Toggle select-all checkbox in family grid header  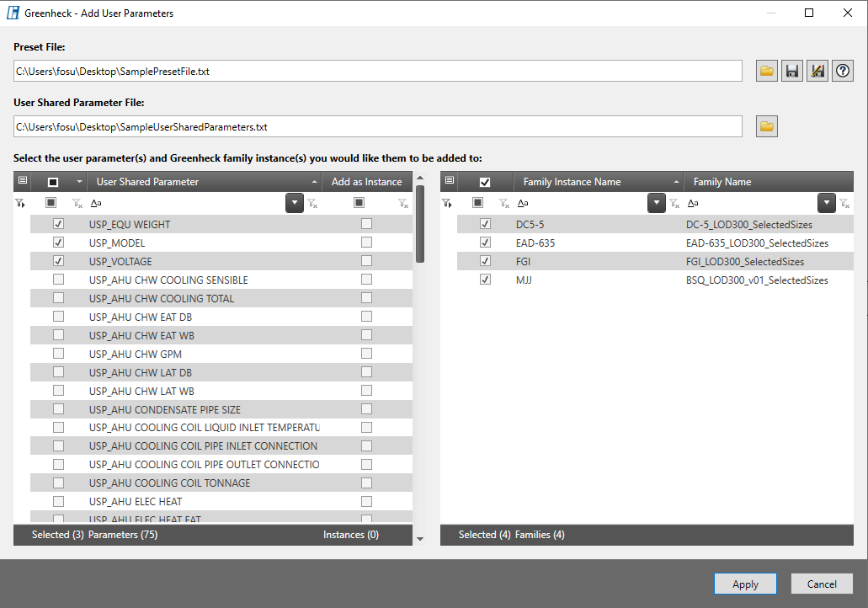coord(485,182)
